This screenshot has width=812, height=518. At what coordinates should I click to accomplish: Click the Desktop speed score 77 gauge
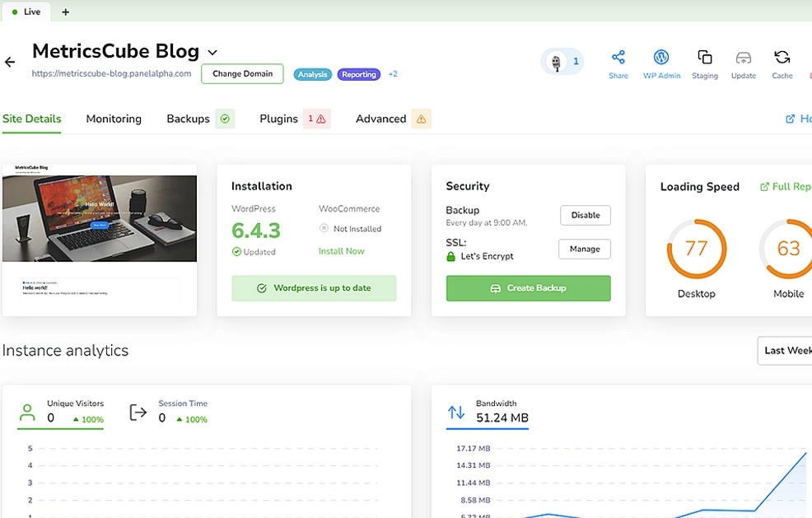pos(696,249)
